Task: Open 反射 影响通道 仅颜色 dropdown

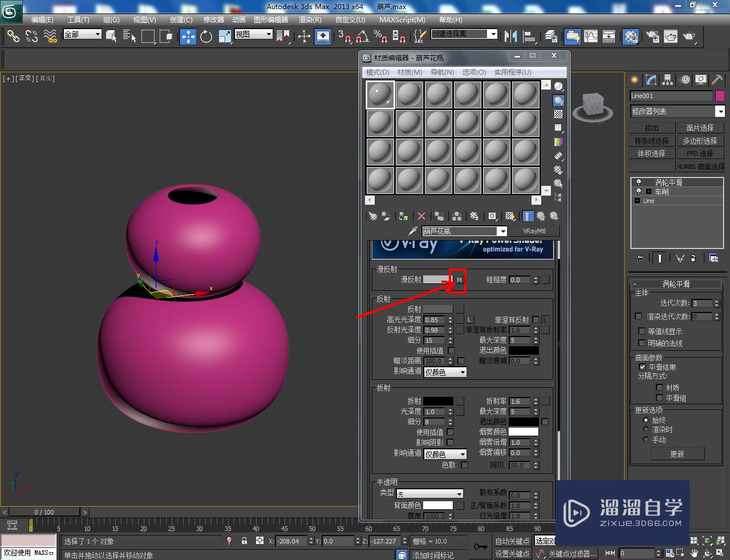Action: 445,372
